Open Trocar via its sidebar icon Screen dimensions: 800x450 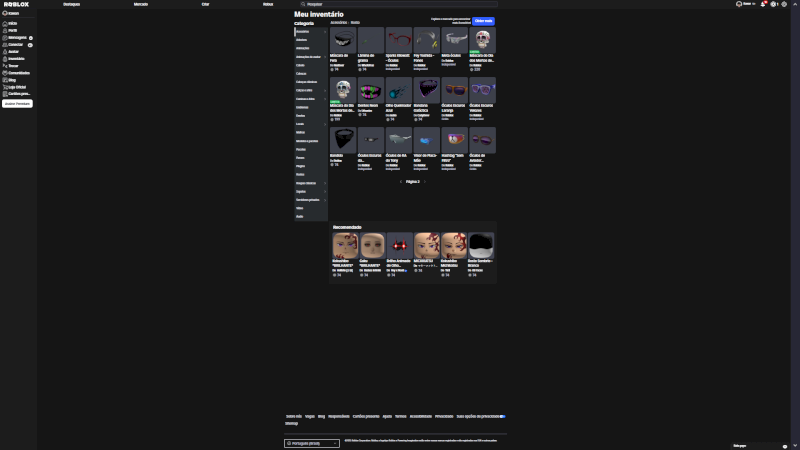click(5, 66)
